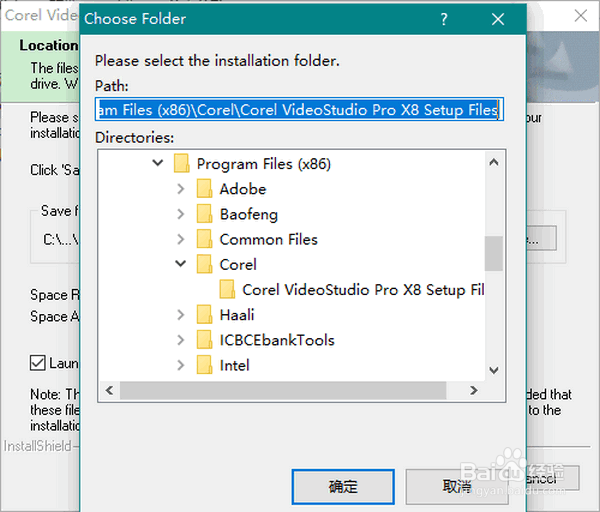The image size is (600, 512).
Task: Select the Haali directory label
Action: 237,315
